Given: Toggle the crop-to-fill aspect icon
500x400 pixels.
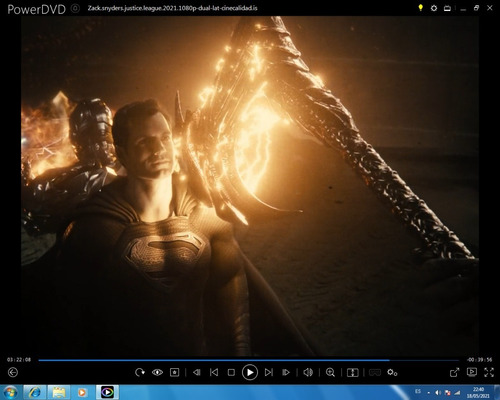Looking at the screenshot, I should [x=353, y=372].
